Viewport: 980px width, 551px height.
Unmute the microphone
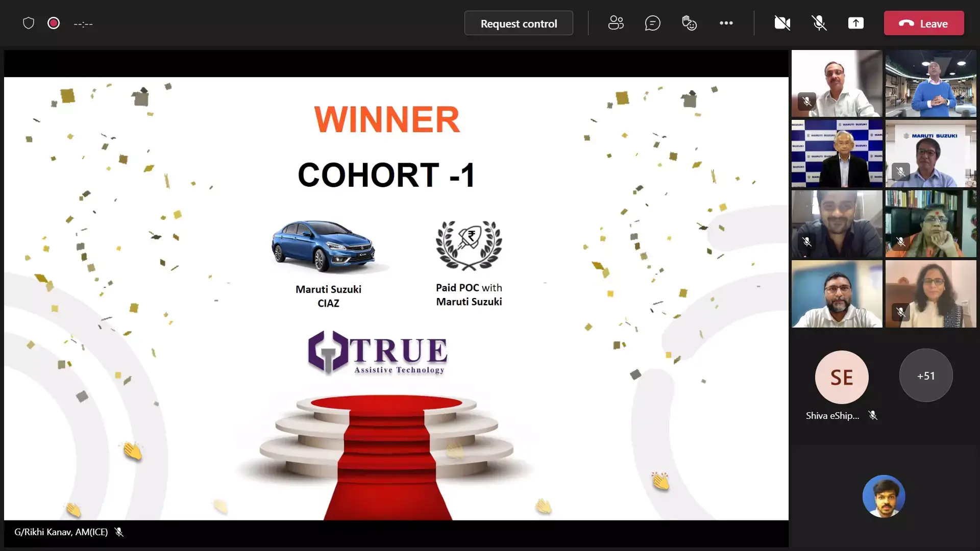(819, 23)
